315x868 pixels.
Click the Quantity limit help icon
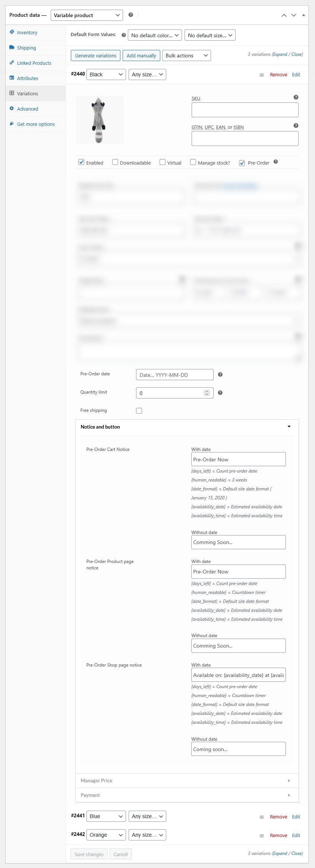(220, 393)
